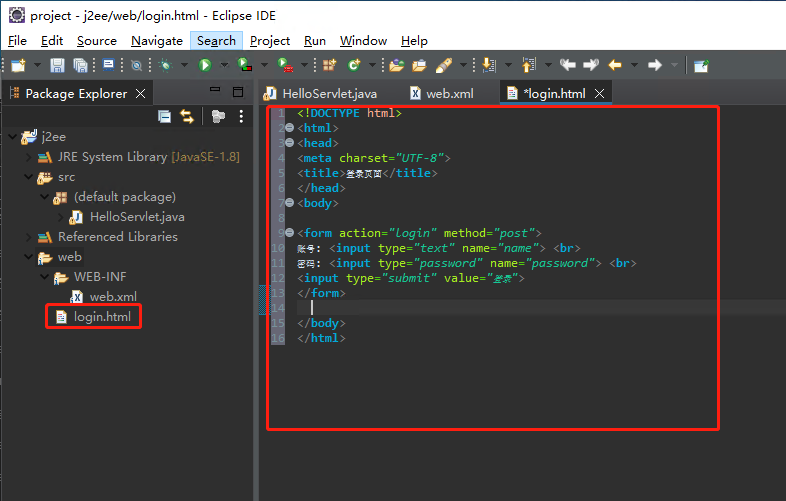Click the Open Type folder icon
This screenshot has width=786, height=501.
click(x=397, y=65)
